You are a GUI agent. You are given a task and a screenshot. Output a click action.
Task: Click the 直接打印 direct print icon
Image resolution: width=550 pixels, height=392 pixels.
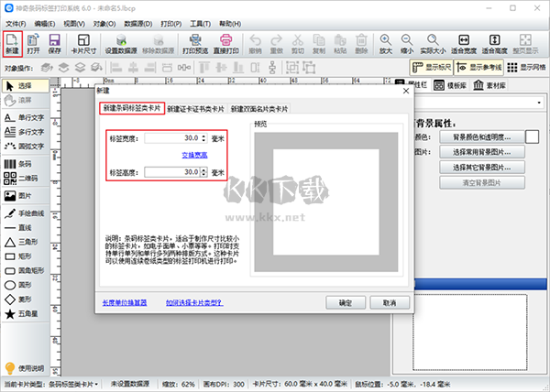coord(225,44)
